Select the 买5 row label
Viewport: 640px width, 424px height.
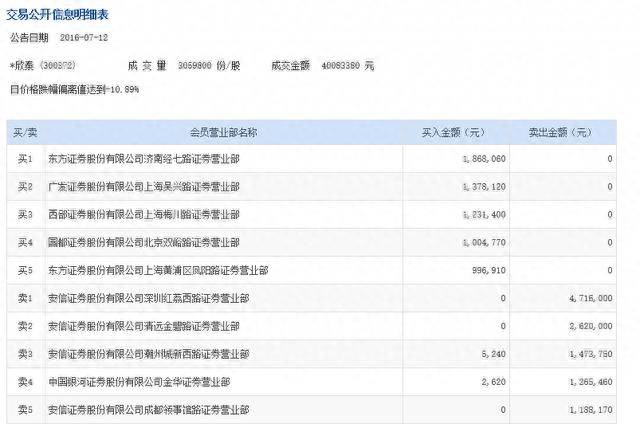pyautogui.click(x=25, y=271)
